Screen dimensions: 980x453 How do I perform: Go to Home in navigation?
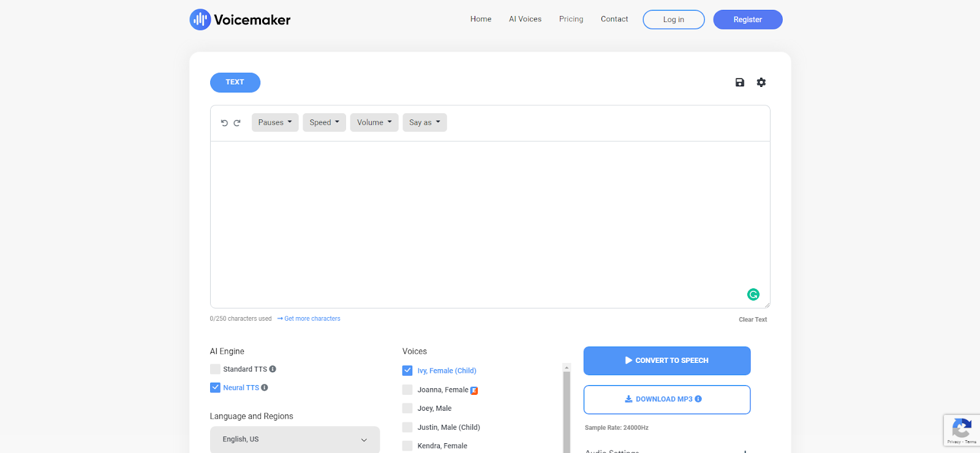(481, 19)
